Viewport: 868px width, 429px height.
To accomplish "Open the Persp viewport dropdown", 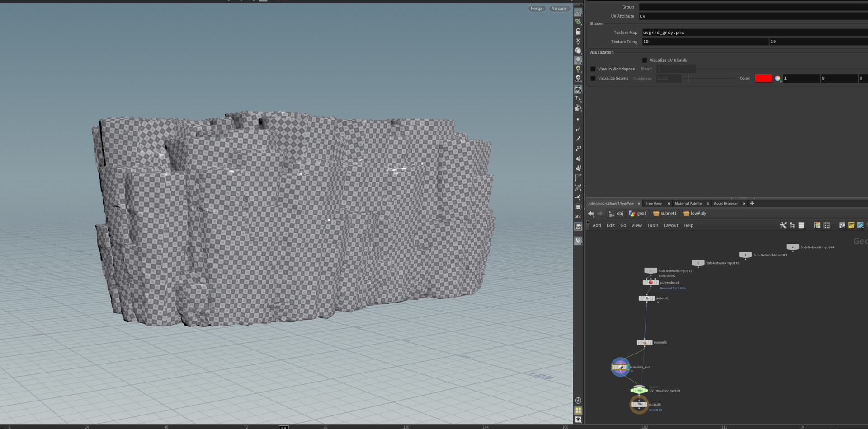I will (537, 9).
